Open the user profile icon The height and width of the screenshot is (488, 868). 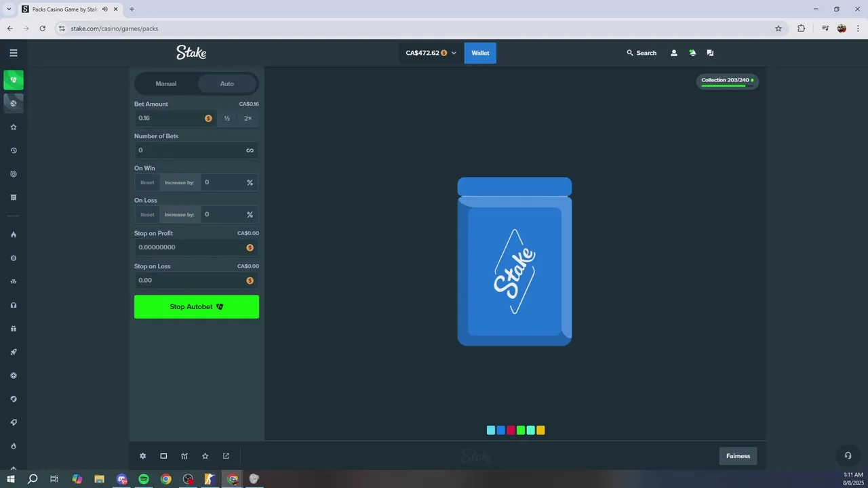(x=673, y=53)
